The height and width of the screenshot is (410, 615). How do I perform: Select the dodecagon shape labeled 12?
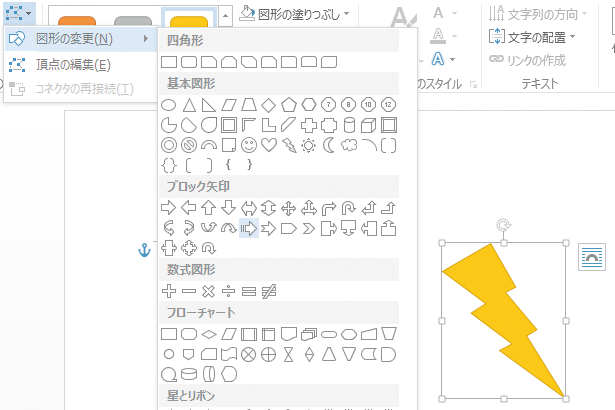[x=388, y=105]
